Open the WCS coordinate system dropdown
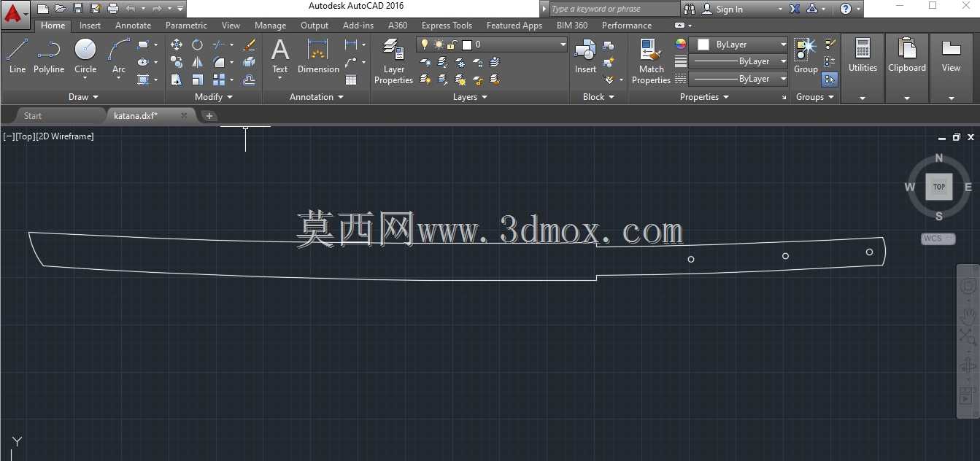The width and height of the screenshot is (980, 461). (938, 239)
